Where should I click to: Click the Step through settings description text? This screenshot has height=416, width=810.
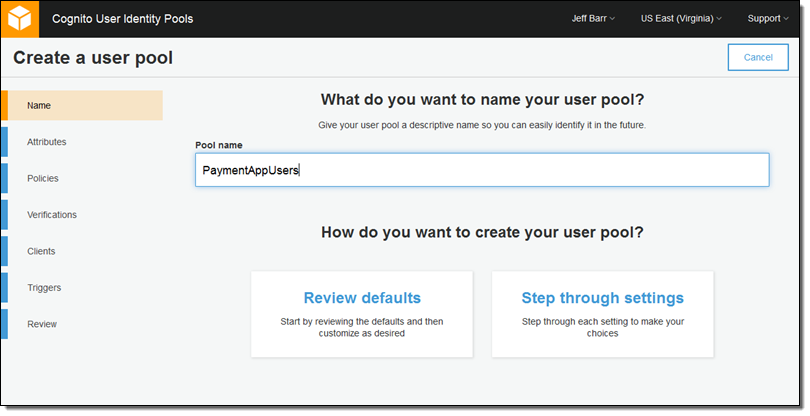pos(602,327)
